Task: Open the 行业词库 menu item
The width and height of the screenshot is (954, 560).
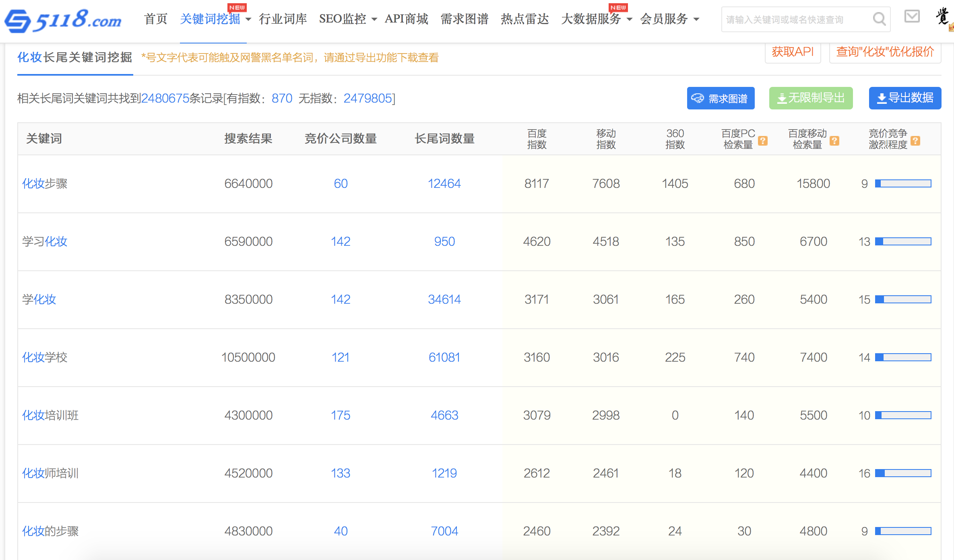Action: [283, 19]
